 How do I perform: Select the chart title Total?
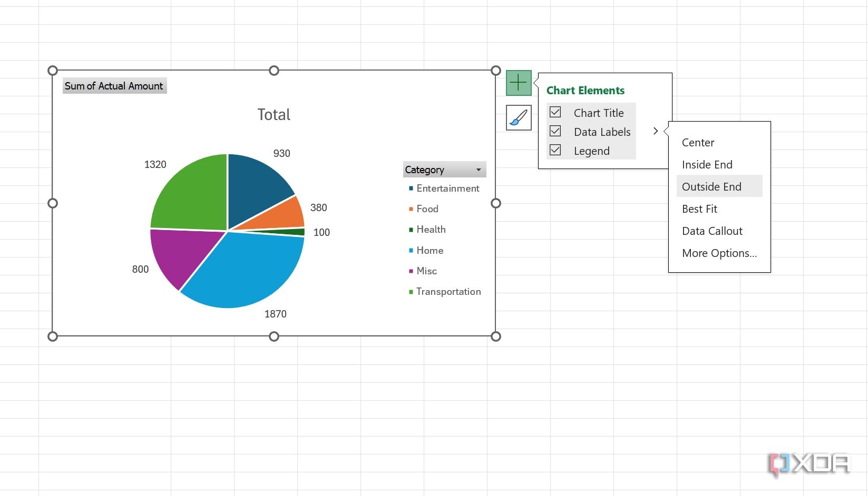point(274,114)
